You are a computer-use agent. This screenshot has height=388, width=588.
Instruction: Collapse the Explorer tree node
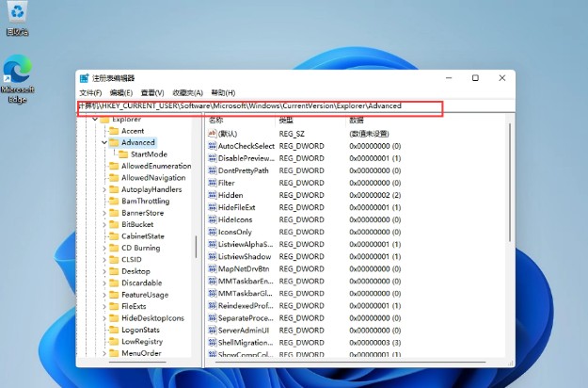click(95, 120)
